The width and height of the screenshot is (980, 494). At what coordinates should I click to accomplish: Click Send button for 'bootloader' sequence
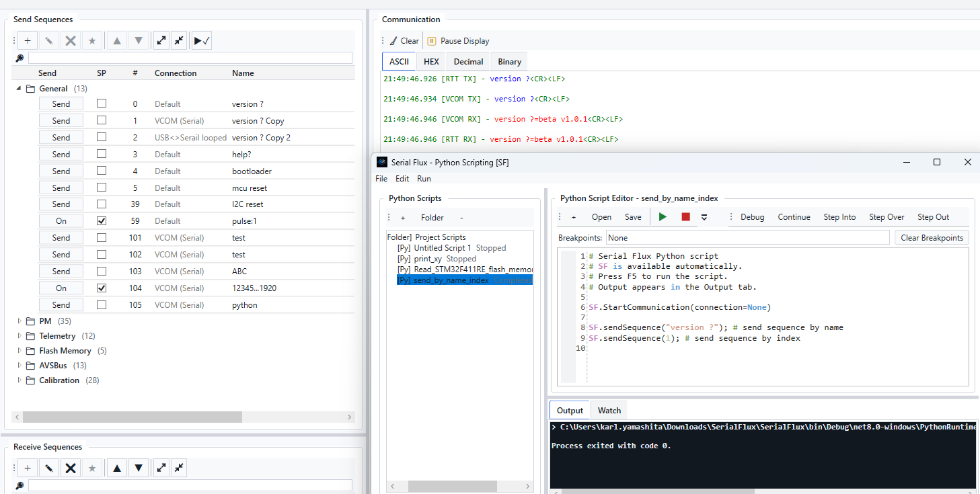pyautogui.click(x=61, y=171)
